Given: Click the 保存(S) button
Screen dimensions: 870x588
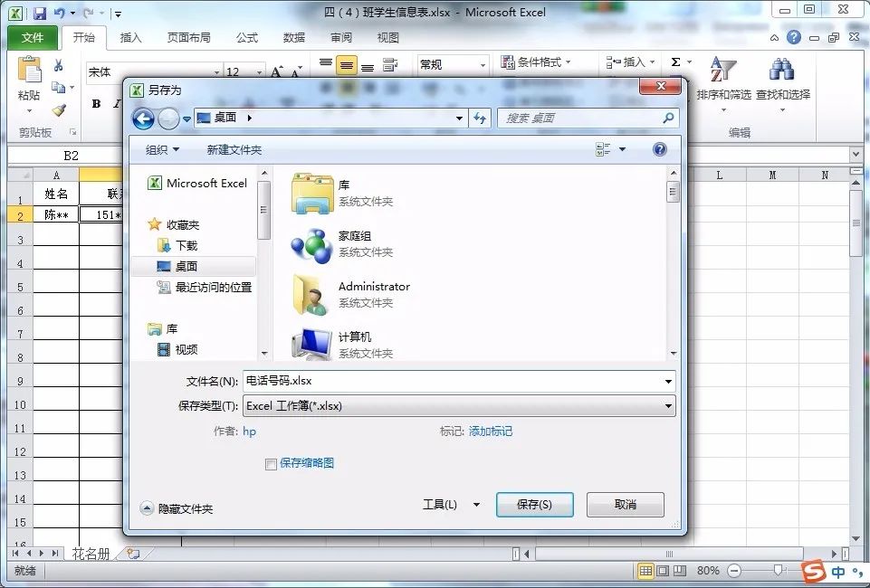Looking at the screenshot, I should pos(534,504).
